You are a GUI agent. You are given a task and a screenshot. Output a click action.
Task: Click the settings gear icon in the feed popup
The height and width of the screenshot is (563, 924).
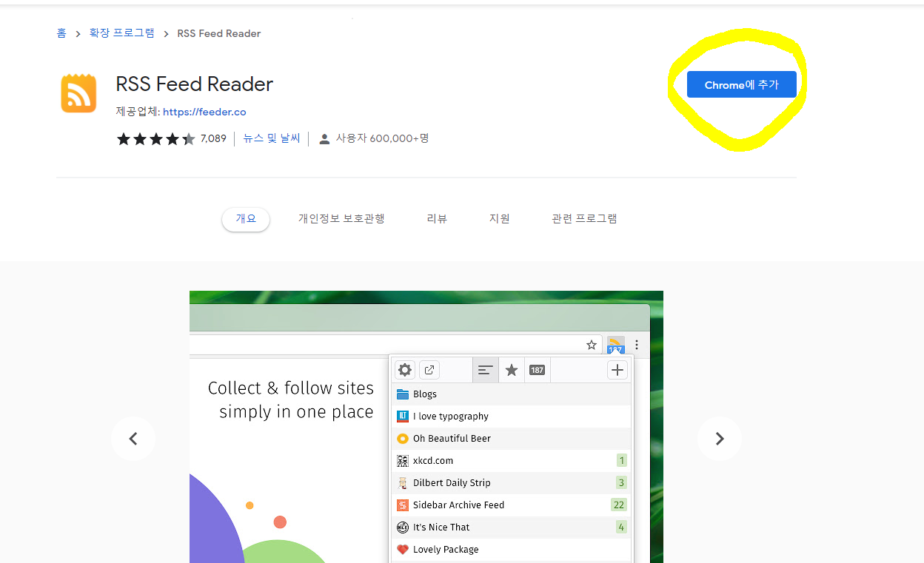pos(404,370)
